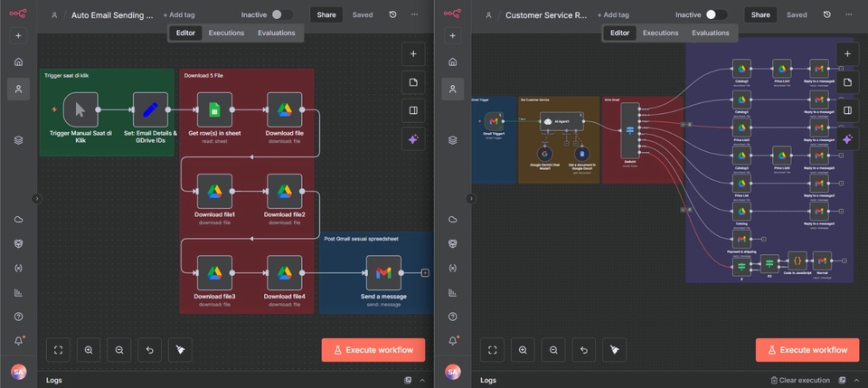Click fit-to-view icon in Customer Service canvas
Image resolution: width=868 pixels, height=388 pixels.
pos(492,350)
